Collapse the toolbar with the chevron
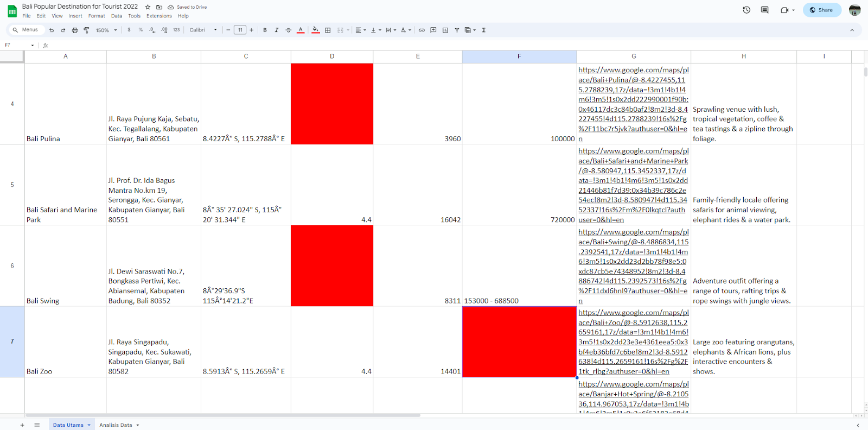 pos(852,30)
